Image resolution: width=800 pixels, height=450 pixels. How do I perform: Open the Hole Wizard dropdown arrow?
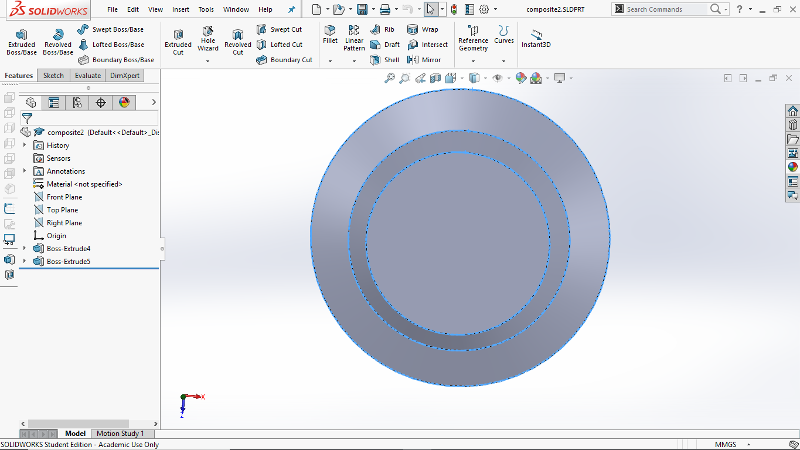pyautogui.click(x=208, y=61)
